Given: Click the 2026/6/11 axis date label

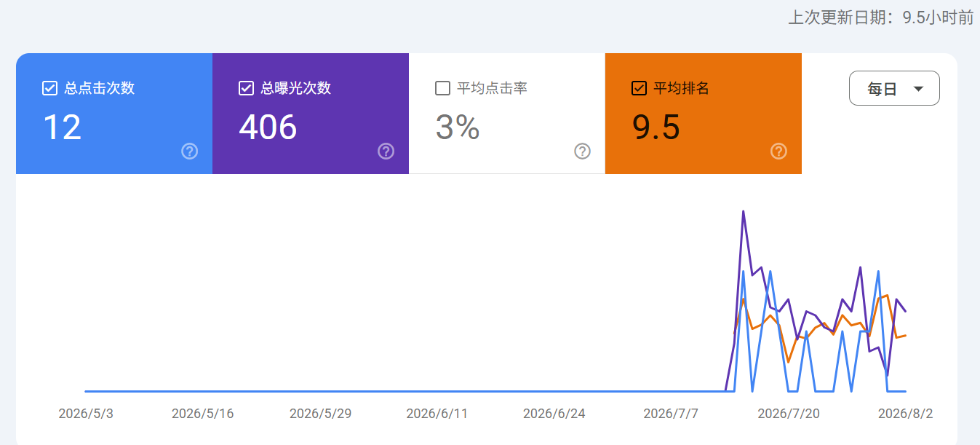Looking at the screenshot, I should coord(437,414).
